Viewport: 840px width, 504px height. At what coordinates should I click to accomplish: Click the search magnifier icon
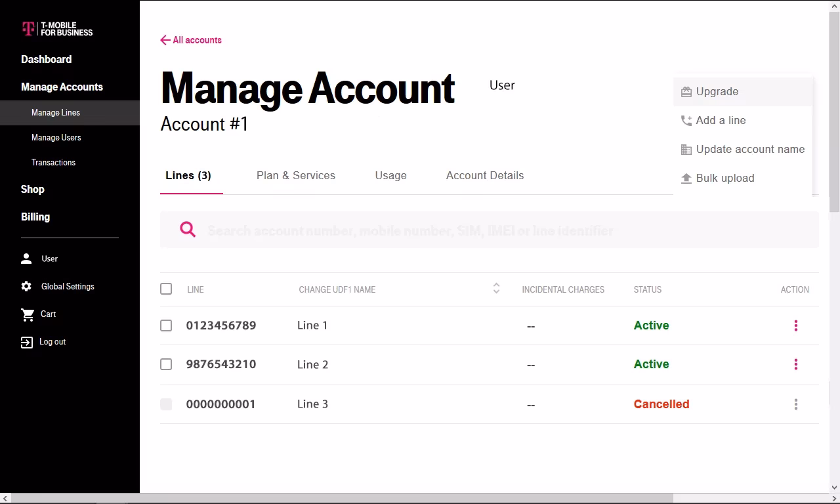point(188,230)
